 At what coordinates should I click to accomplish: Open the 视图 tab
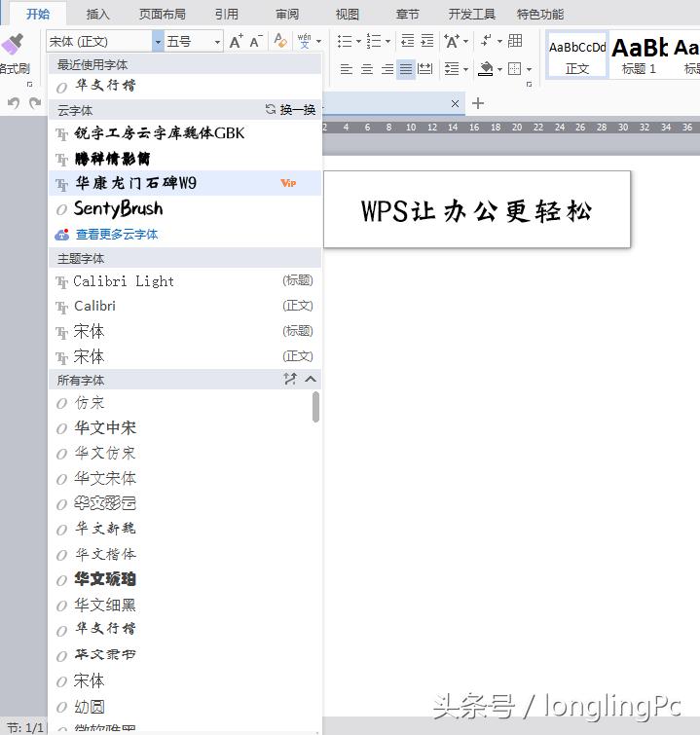[347, 15]
